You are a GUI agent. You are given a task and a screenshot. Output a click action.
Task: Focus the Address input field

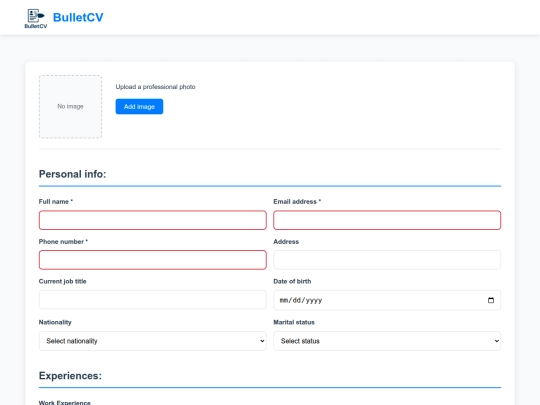[x=387, y=260]
